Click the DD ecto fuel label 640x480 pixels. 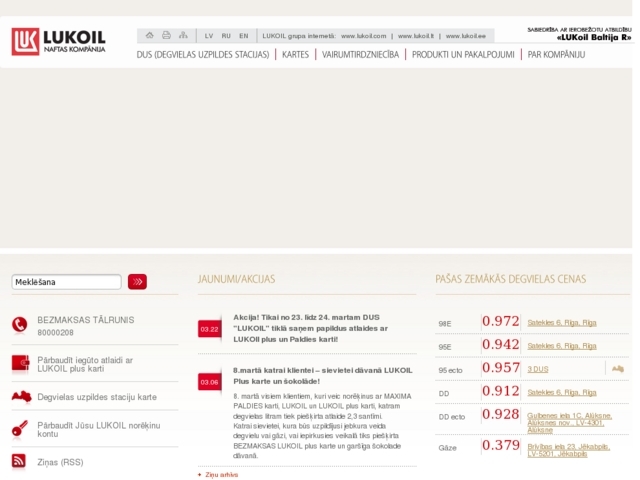(x=451, y=417)
